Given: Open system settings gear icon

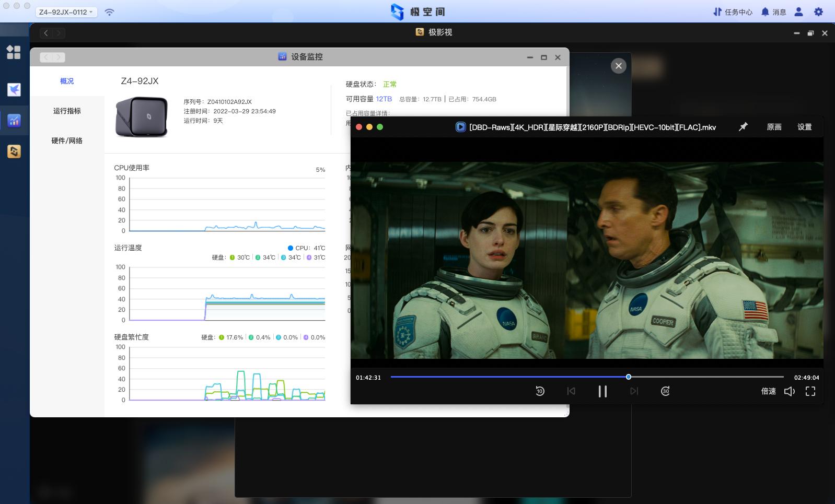Looking at the screenshot, I should pos(818,12).
